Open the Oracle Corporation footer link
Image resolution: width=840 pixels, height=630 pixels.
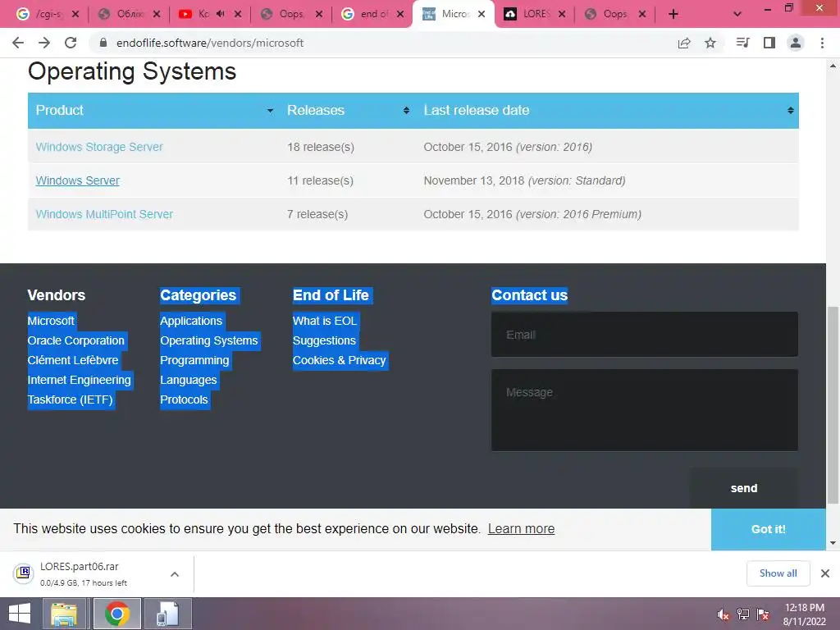coord(76,340)
